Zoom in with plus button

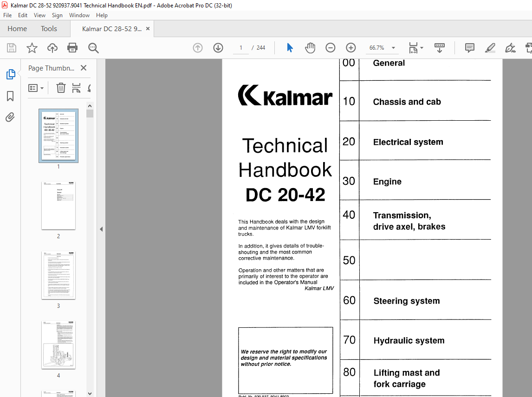point(351,48)
